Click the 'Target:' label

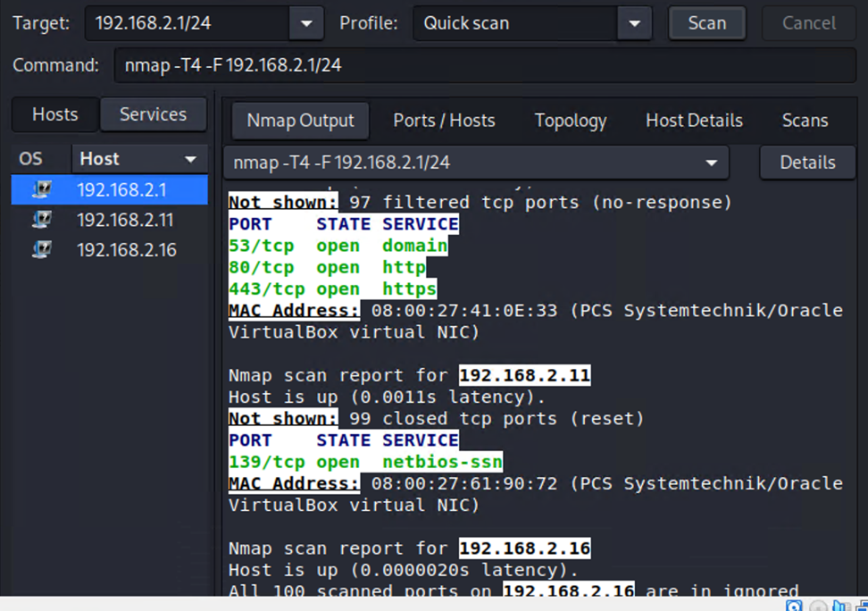tap(41, 23)
